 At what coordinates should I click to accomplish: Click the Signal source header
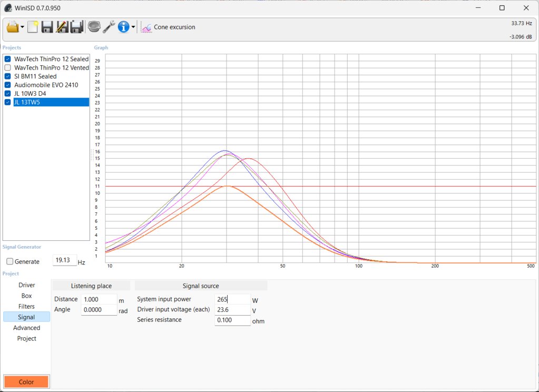(x=201, y=286)
